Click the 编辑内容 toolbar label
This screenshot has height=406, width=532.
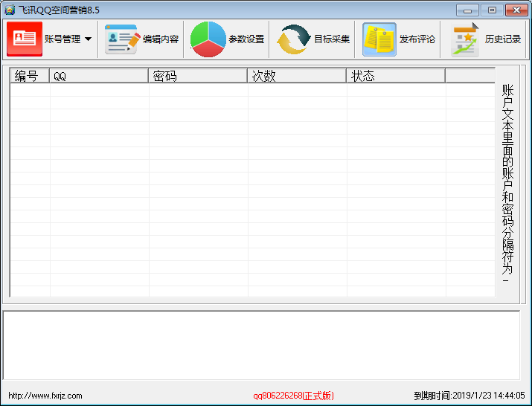[161, 39]
